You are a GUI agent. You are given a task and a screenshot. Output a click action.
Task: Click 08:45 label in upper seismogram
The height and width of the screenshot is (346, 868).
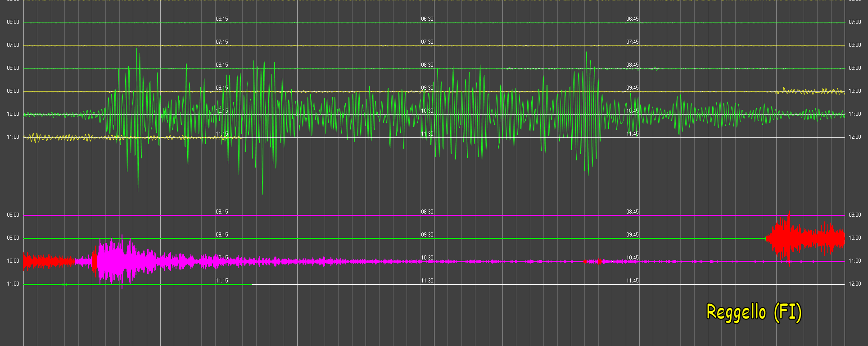633,65
